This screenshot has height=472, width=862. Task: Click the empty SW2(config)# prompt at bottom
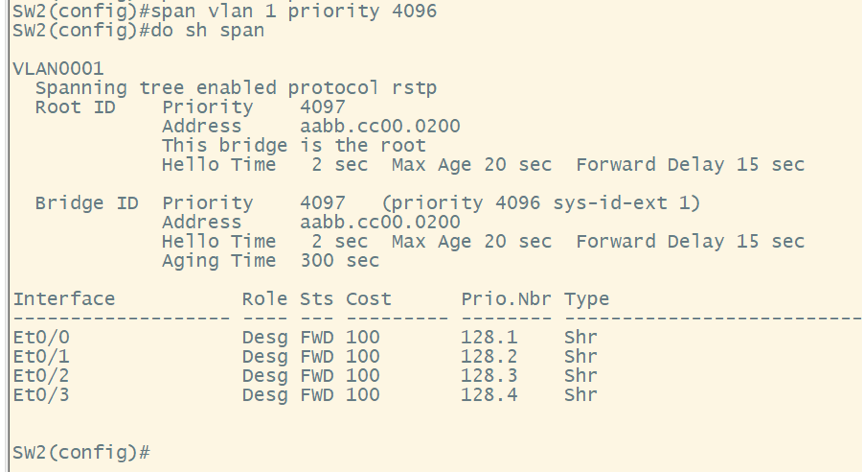[81, 452]
